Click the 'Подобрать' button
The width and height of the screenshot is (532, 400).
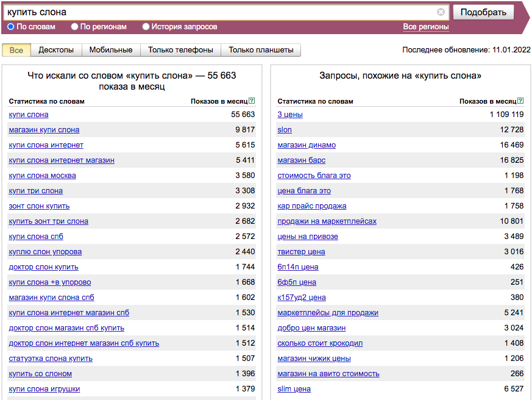483,12
